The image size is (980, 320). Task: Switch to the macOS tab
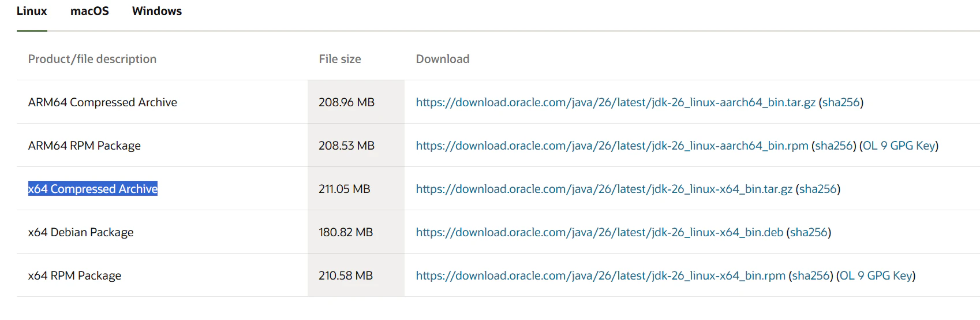[89, 11]
